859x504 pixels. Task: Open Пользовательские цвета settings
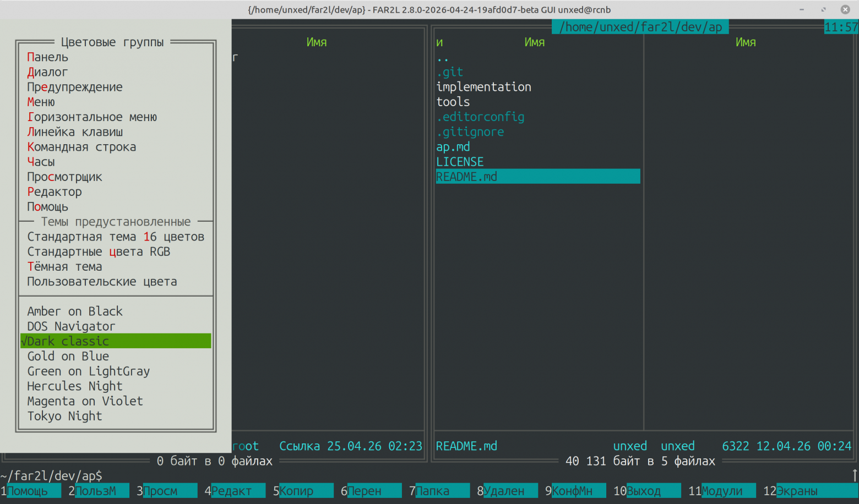click(x=102, y=281)
